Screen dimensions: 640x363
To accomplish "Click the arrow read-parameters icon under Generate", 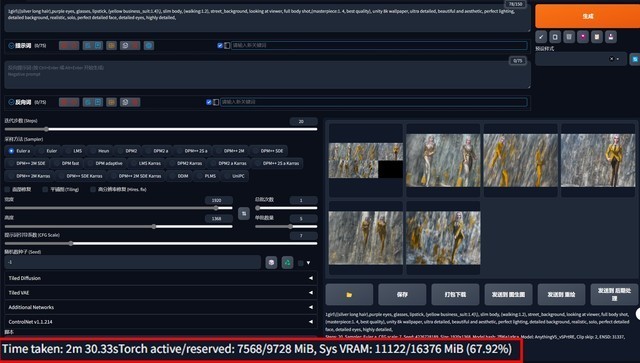I will coord(541,37).
